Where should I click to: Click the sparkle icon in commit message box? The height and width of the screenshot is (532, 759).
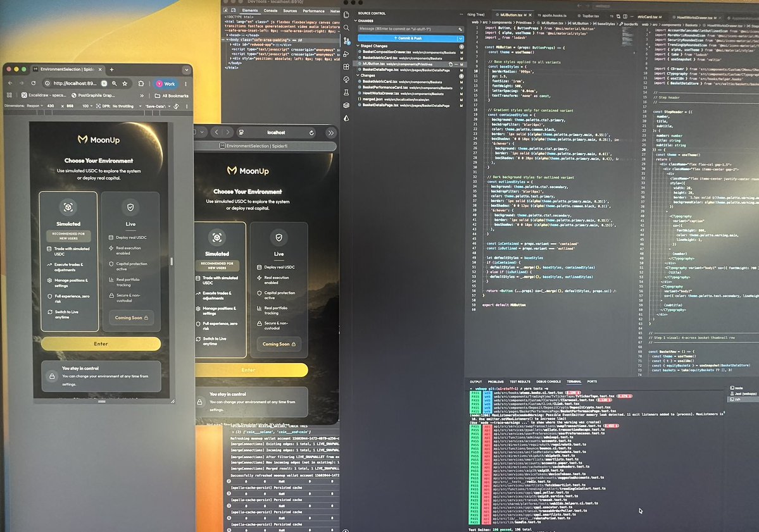460,29
